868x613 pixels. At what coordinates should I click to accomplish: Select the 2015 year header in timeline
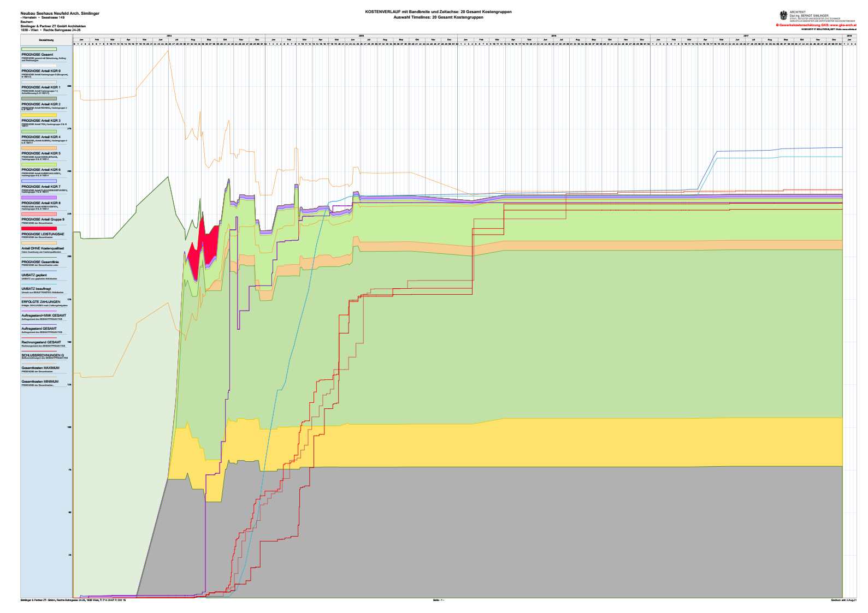click(361, 35)
